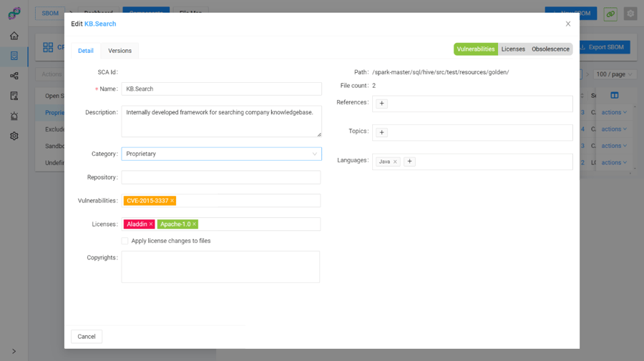
Task: Click the home icon in left sidebar
Action: 14,36
